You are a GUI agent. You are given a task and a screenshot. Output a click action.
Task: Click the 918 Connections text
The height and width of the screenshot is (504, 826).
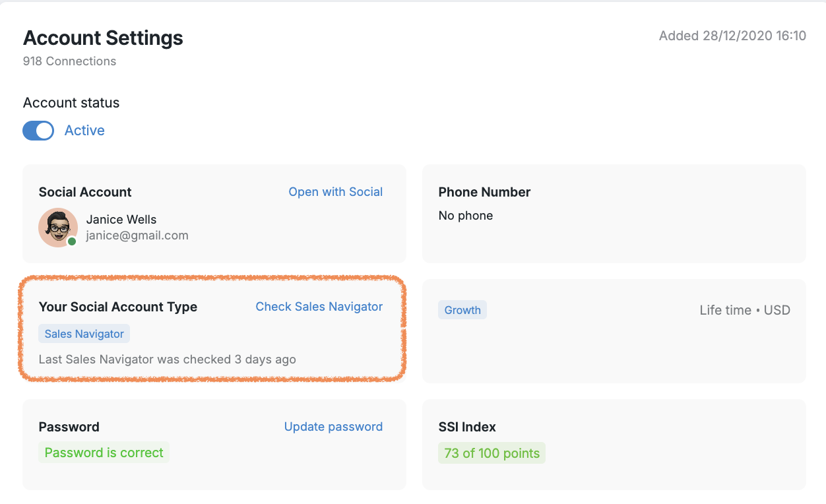click(70, 61)
